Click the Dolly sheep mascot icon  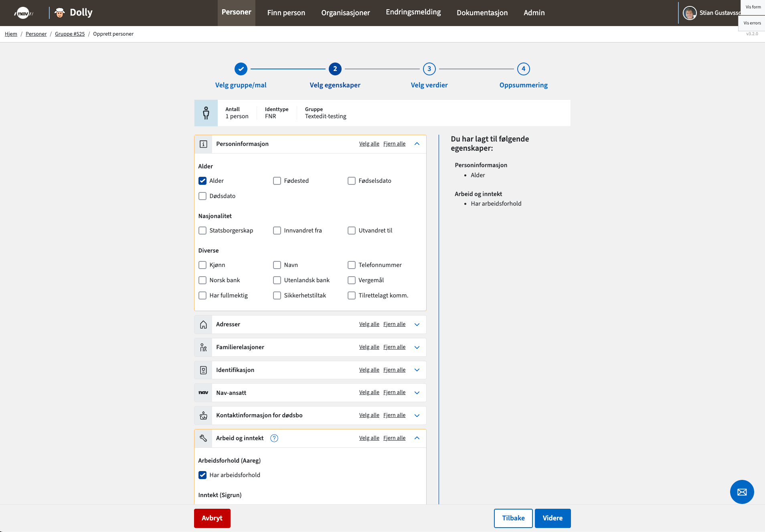(x=60, y=13)
